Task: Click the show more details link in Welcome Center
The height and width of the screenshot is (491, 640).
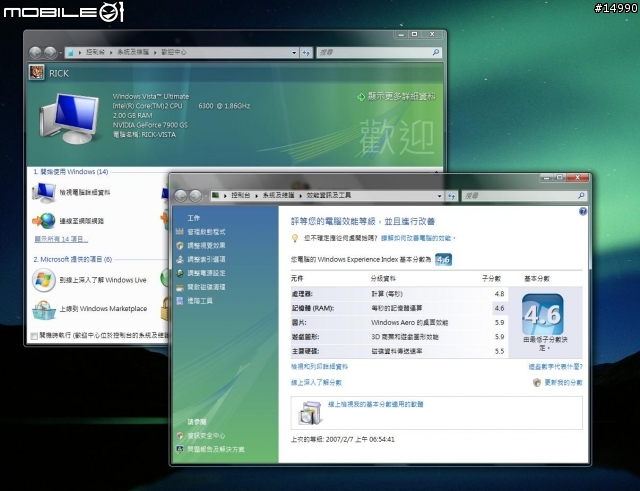Action: pos(402,97)
